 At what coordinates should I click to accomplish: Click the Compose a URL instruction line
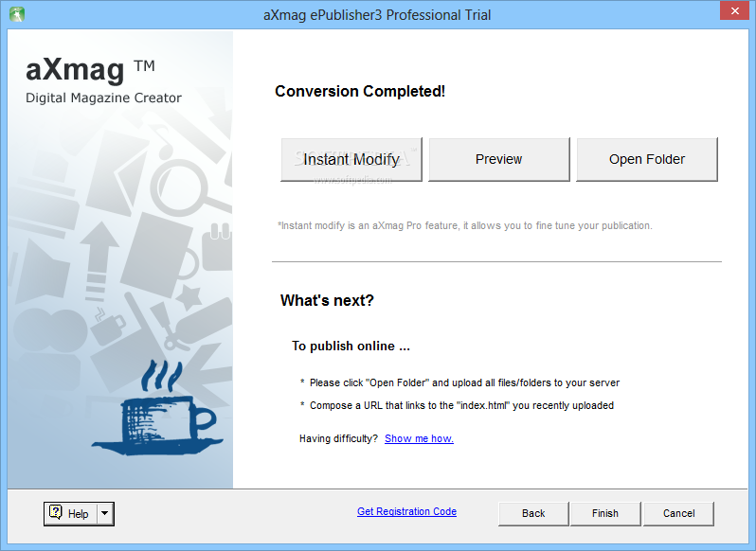tap(457, 405)
